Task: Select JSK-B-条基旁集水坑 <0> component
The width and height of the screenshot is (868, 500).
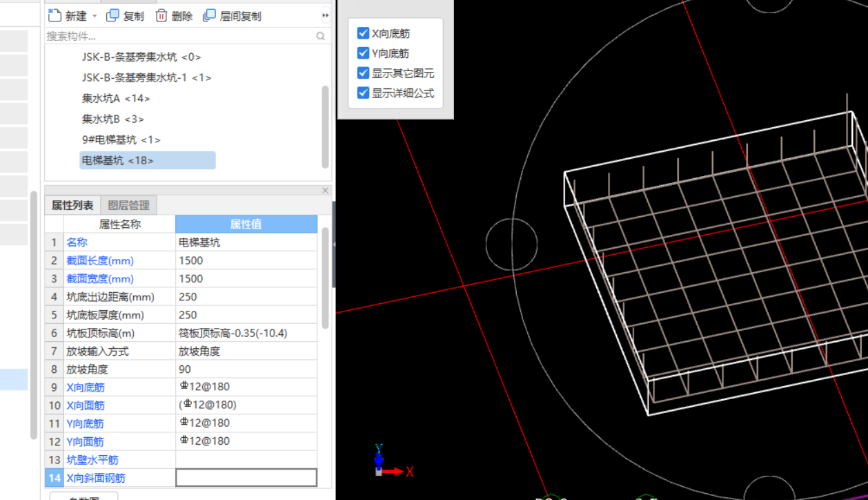Action: [141, 57]
